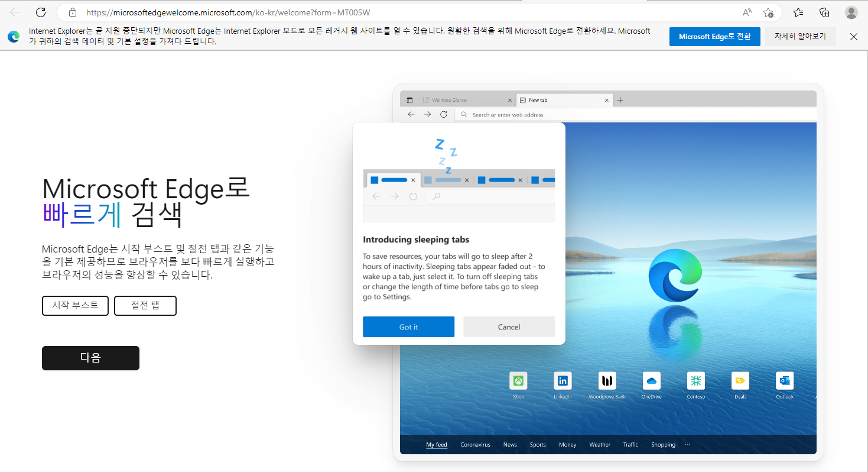Click the browser back arrow
The image size is (868, 472).
tap(15, 12)
